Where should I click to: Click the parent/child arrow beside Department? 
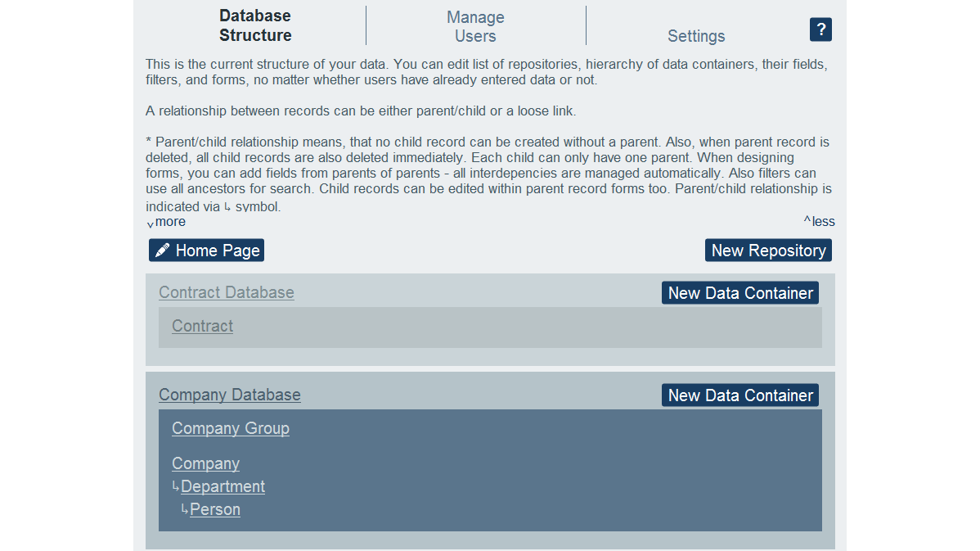[174, 486]
